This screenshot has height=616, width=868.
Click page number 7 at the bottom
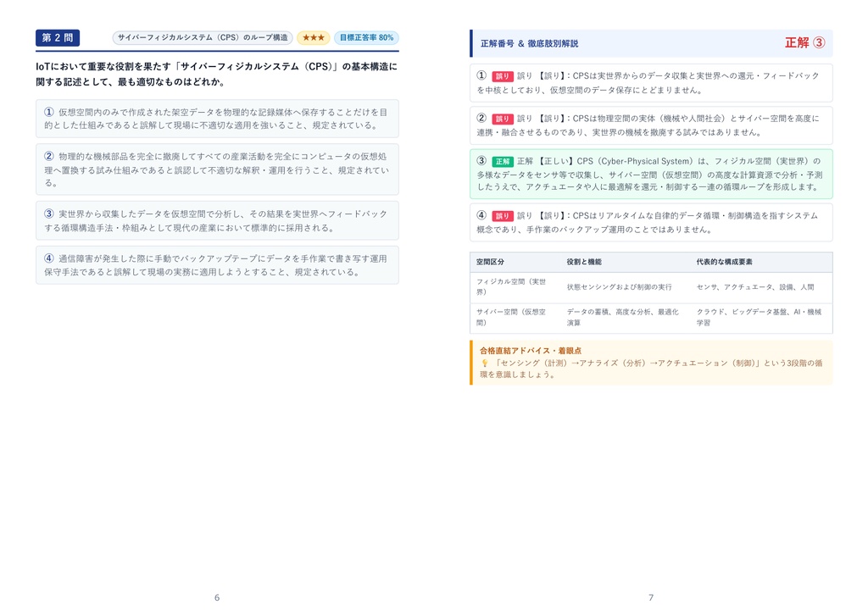click(x=651, y=597)
